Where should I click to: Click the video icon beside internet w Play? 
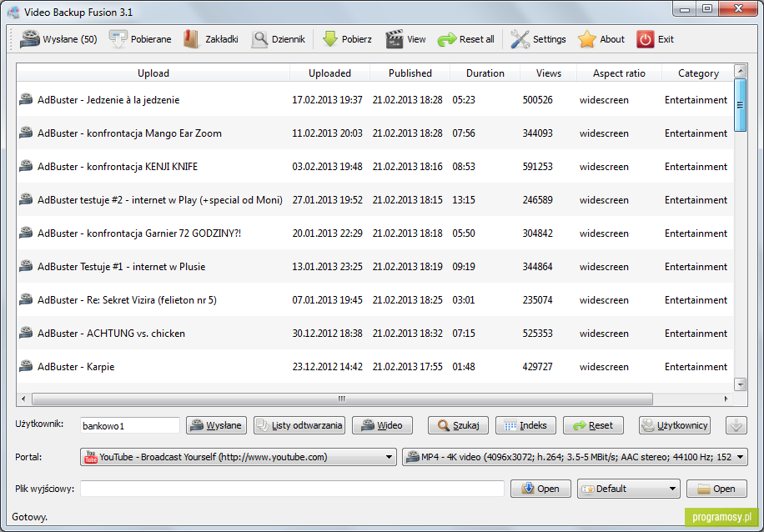point(26,199)
